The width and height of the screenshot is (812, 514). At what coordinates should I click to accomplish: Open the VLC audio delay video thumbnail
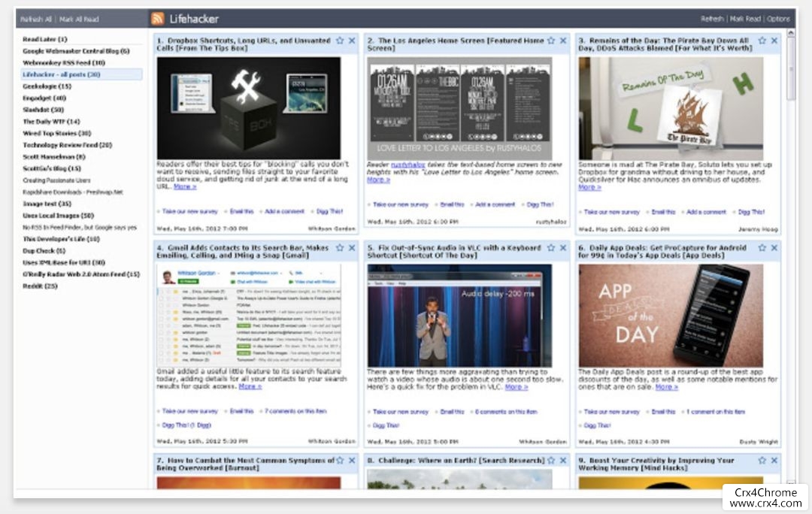[459, 316]
